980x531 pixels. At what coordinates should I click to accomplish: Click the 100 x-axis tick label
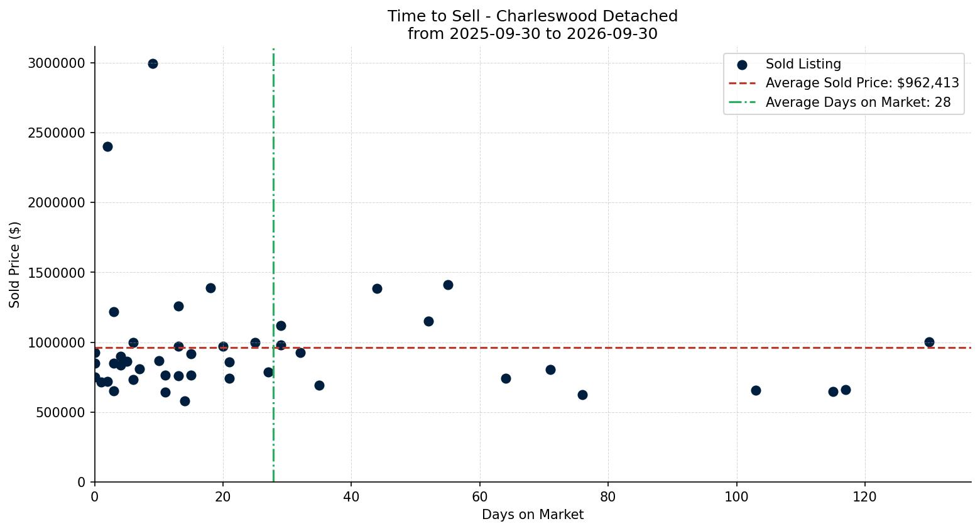click(x=737, y=496)
